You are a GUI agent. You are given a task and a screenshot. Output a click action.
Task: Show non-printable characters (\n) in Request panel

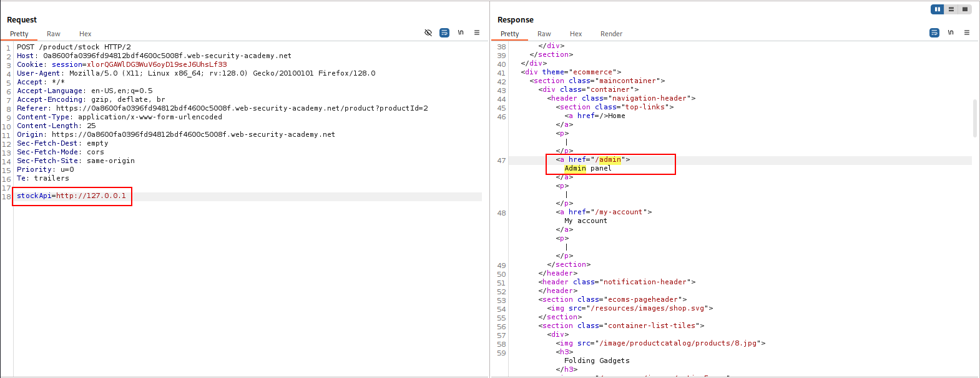[x=461, y=32]
